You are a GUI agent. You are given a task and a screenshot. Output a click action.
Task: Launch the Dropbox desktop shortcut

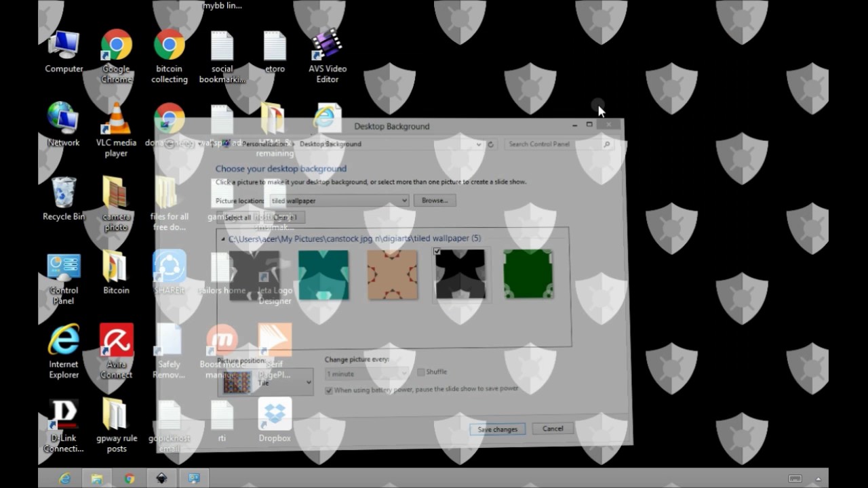[x=275, y=420]
